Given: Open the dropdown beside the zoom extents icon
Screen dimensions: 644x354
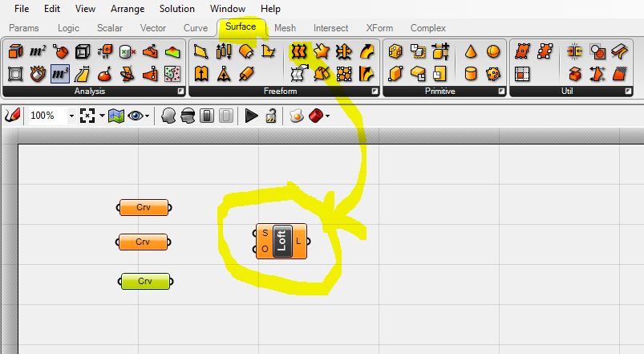Looking at the screenshot, I should click(x=102, y=116).
